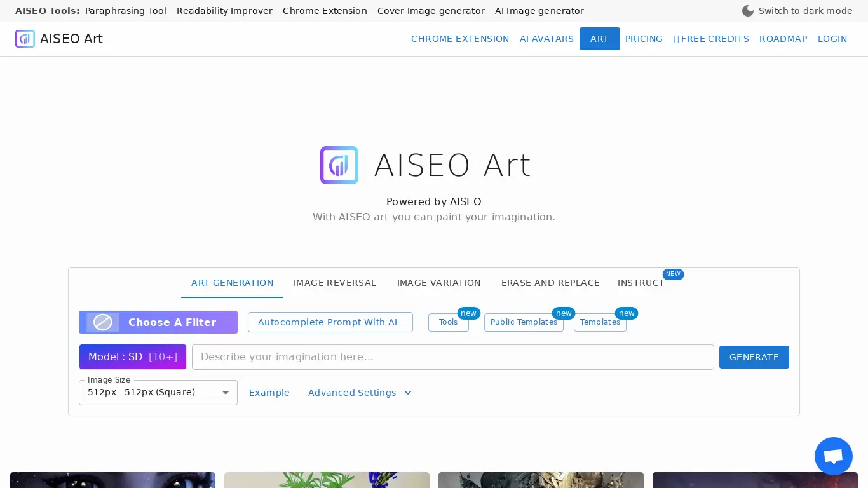Open the Tools button
The height and width of the screenshot is (488, 868).
point(449,322)
